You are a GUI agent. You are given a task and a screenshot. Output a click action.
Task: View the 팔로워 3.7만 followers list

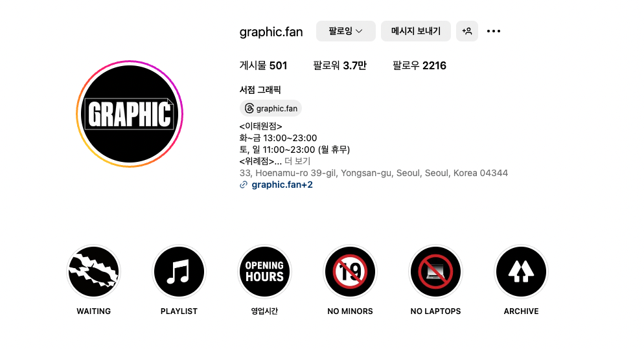(x=339, y=65)
